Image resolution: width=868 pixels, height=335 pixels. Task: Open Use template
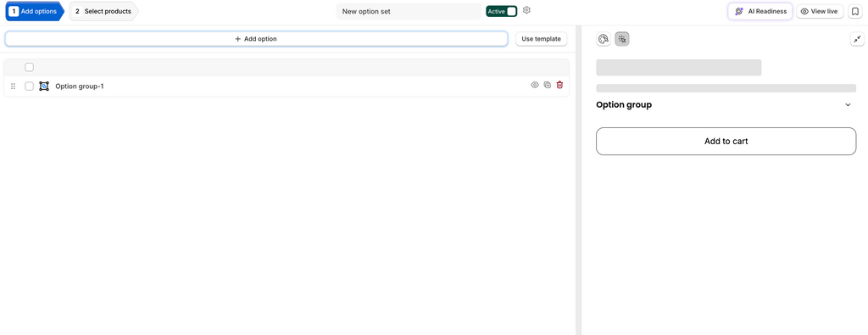[x=542, y=39]
